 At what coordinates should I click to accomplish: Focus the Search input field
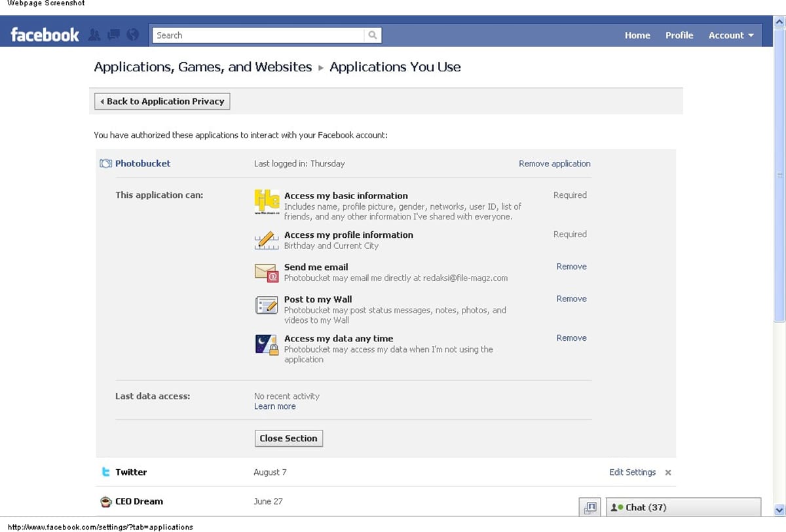259,35
